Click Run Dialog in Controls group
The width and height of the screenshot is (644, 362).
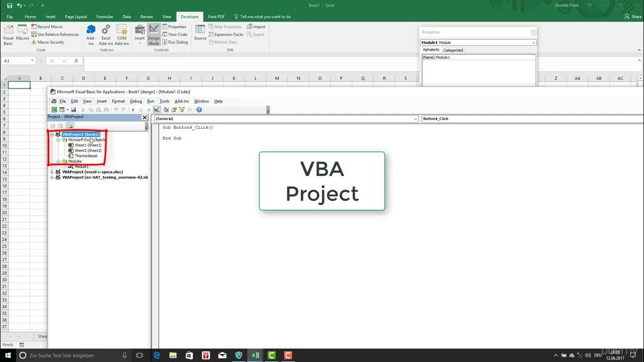tap(175, 42)
